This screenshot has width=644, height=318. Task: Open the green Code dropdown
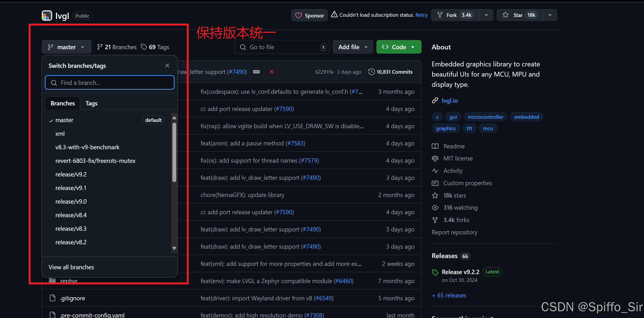[x=399, y=47]
